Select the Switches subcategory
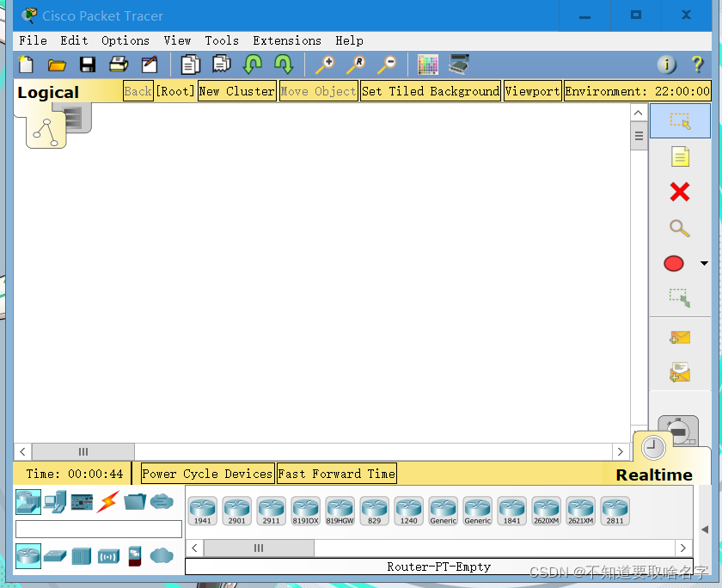Viewport: 722px width, 588px height. tap(55, 556)
